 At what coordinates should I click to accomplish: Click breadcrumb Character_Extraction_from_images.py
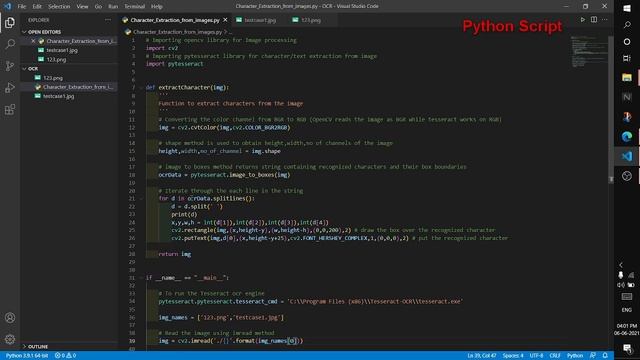click(x=178, y=32)
